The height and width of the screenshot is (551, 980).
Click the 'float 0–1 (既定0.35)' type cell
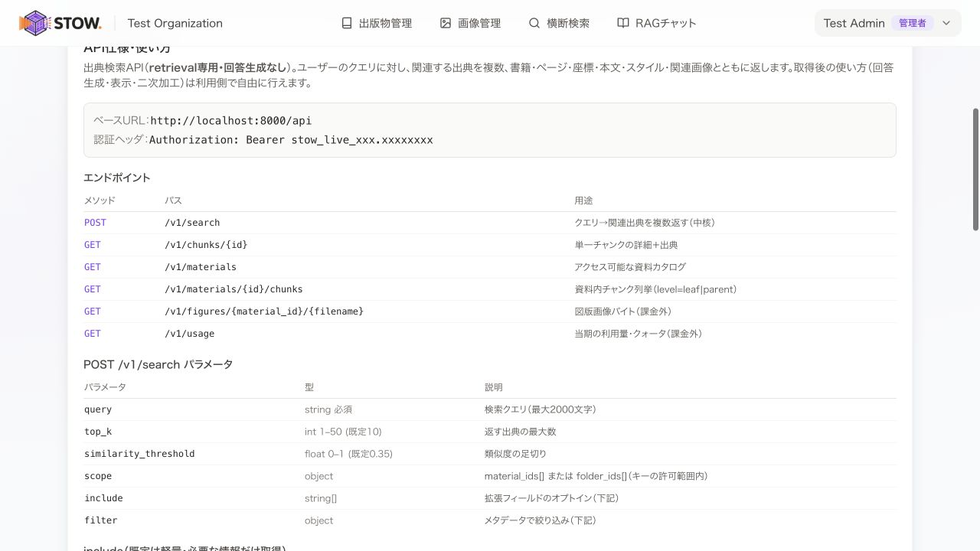point(348,454)
